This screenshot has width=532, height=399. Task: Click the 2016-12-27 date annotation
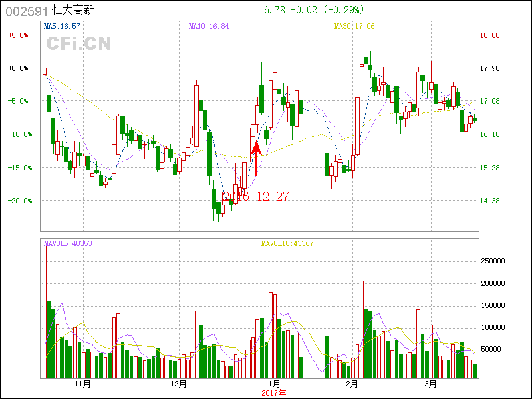(x=255, y=196)
